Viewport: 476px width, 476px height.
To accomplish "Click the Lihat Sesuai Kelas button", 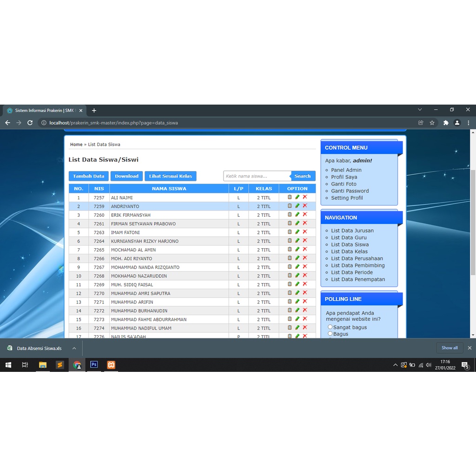I will coord(170,176).
